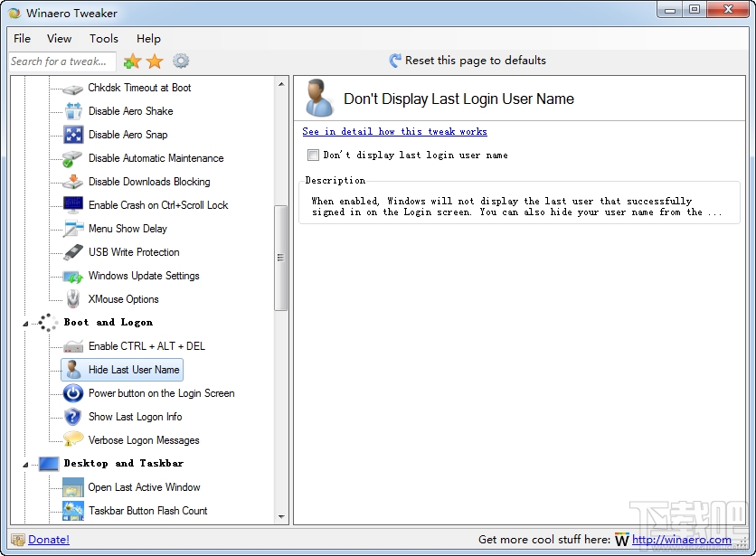The height and width of the screenshot is (556, 756).
Task: Click the Menu Show Delay icon
Action: [x=73, y=229]
